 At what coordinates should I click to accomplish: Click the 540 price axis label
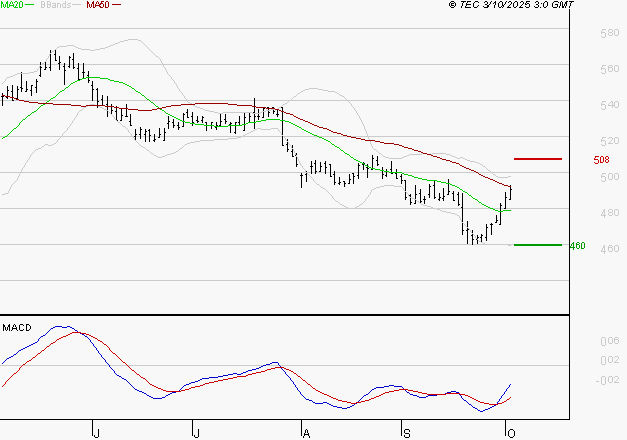tap(610, 105)
